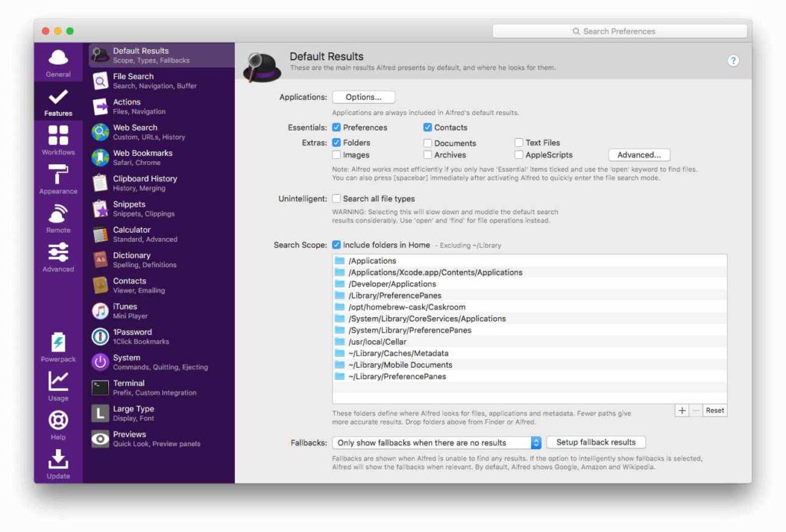Select /usr/local/Cellar folder row
The image size is (786, 532).
(x=530, y=342)
